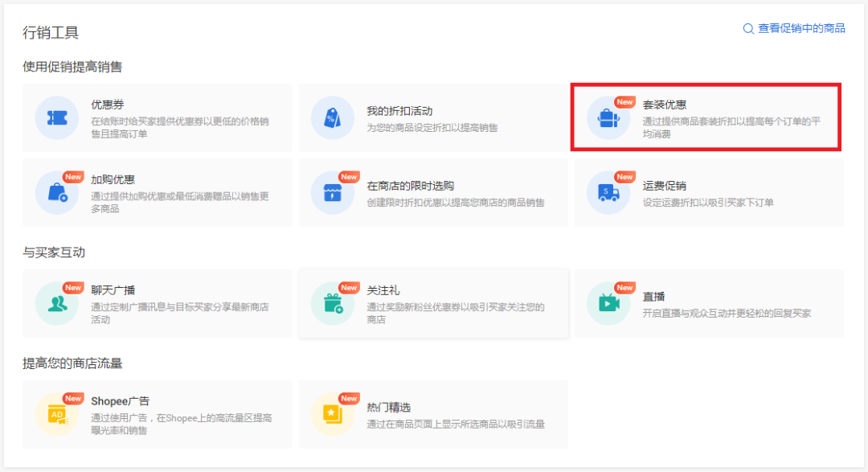Image resolution: width=868 pixels, height=472 pixels.
Task: Open the 热门精选 card description text
Action: coord(456,424)
